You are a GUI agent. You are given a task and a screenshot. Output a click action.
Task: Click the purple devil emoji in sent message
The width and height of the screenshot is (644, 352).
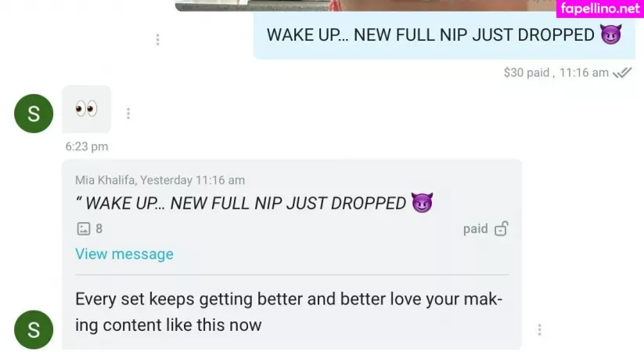610,34
